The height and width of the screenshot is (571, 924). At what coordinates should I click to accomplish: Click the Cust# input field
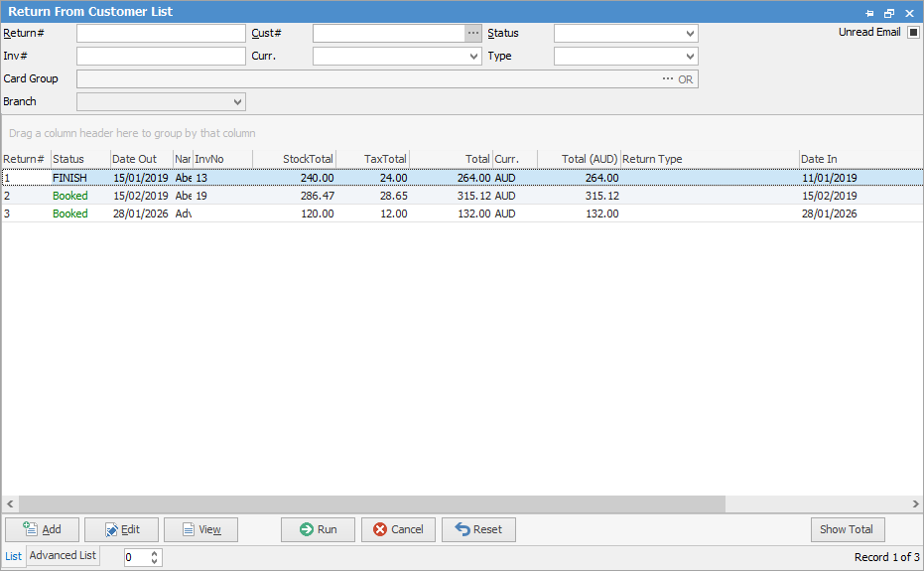point(389,33)
